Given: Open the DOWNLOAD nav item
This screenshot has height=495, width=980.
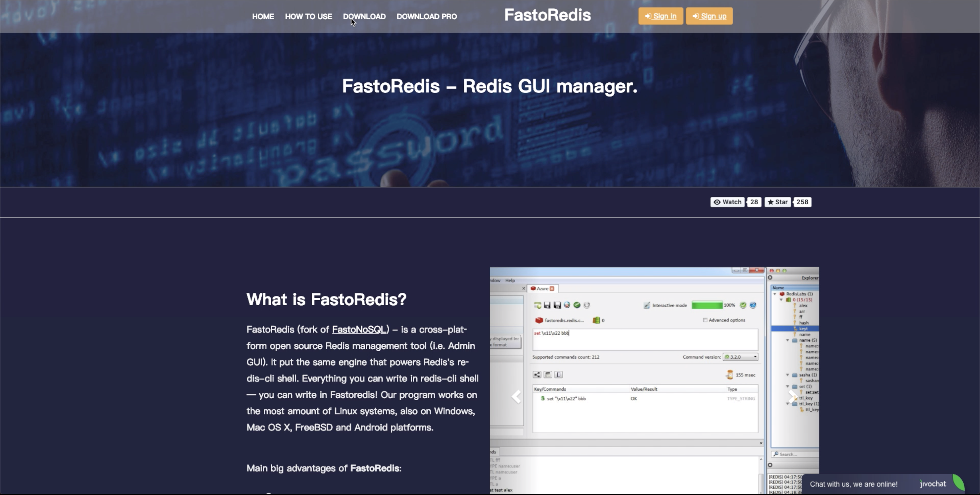Looking at the screenshot, I should point(364,16).
